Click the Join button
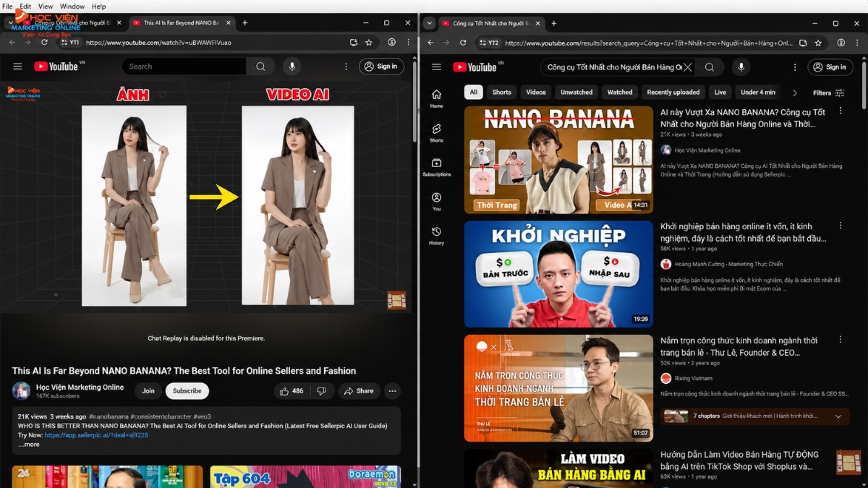 coord(148,391)
